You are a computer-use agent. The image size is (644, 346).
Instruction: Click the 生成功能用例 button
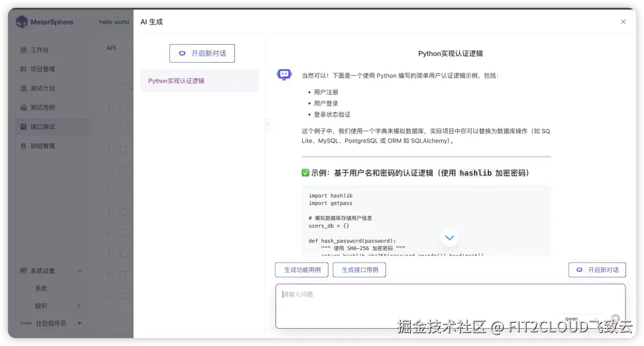pos(302,270)
